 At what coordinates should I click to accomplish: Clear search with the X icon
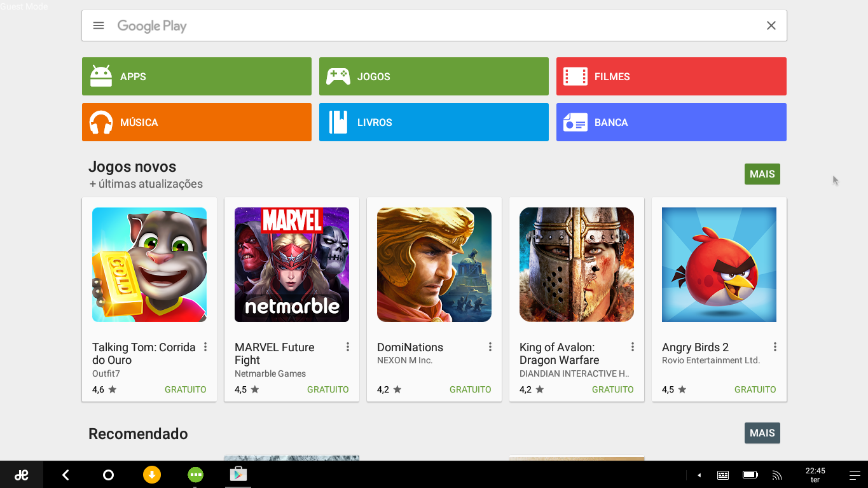click(x=771, y=25)
